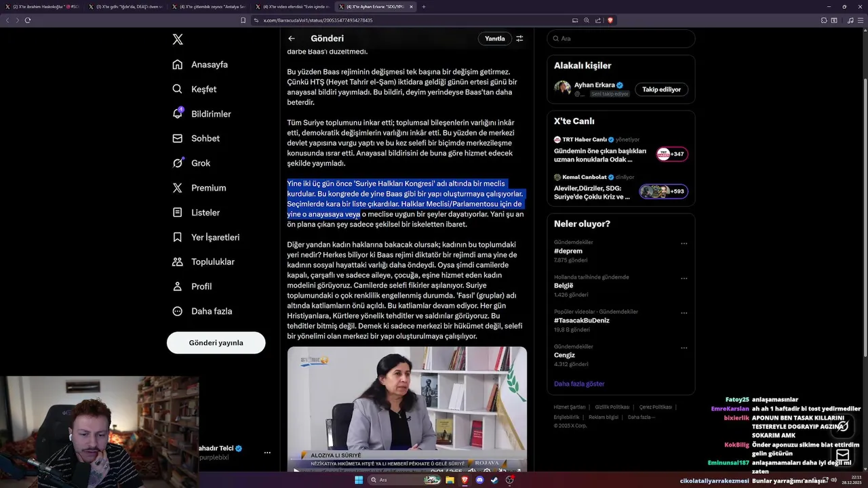Open Bildirimler notifications
Viewport: 868px width, 488px height.
[x=201, y=114]
